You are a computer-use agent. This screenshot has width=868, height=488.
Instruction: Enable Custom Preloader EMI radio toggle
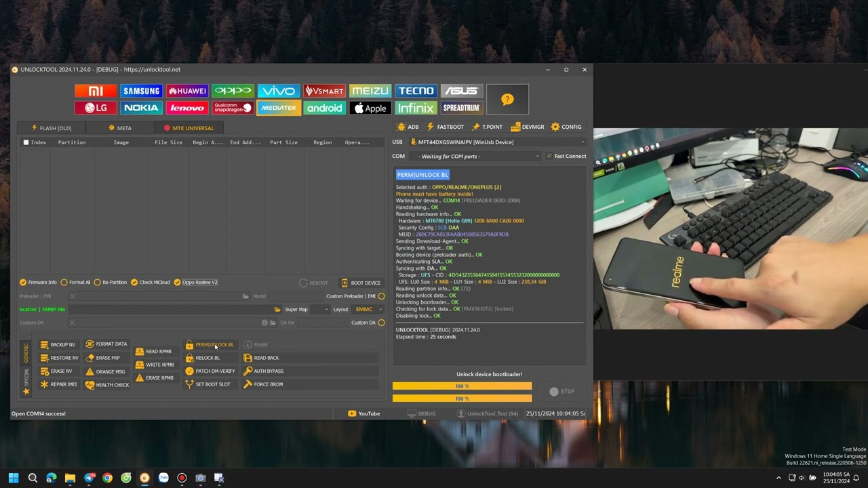click(381, 296)
